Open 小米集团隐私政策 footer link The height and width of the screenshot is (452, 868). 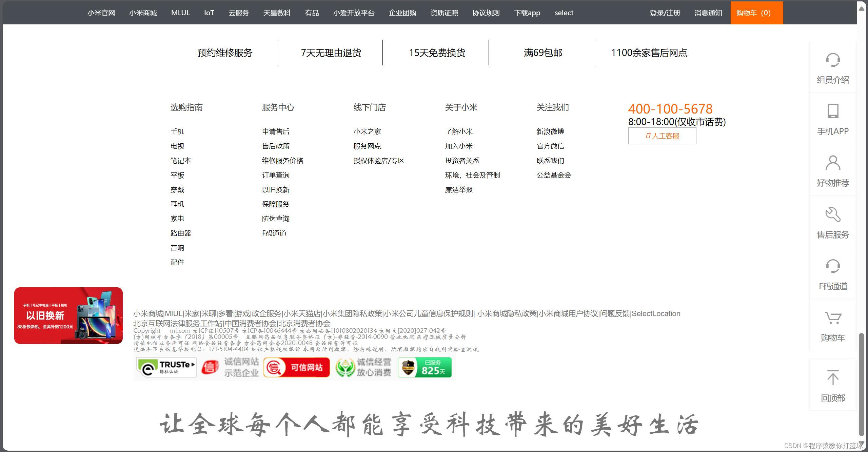(353, 314)
